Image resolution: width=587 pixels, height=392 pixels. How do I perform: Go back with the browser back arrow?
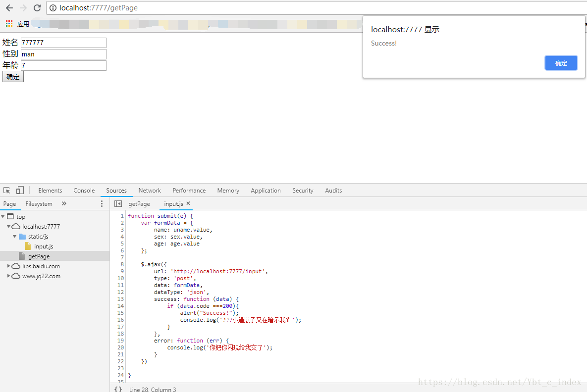9,8
